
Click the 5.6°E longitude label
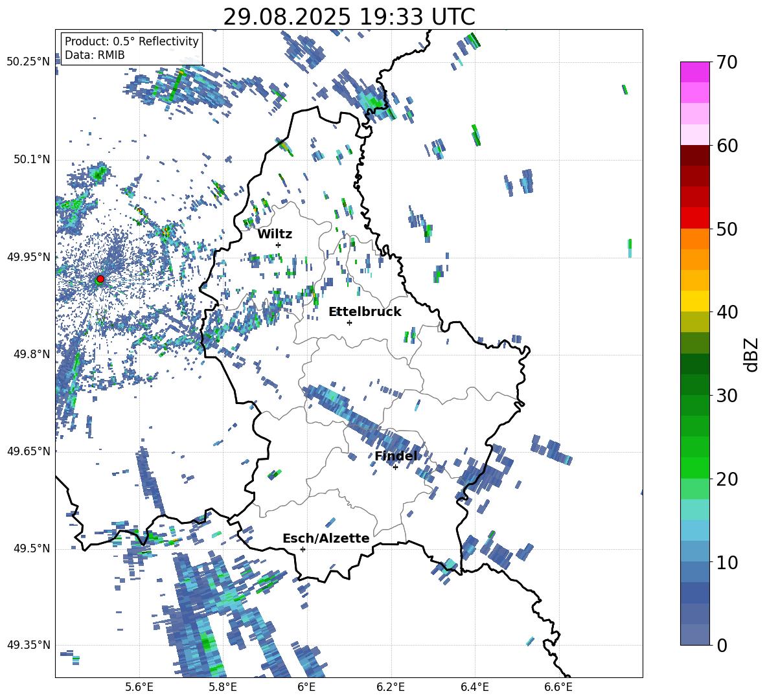(x=139, y=688)
